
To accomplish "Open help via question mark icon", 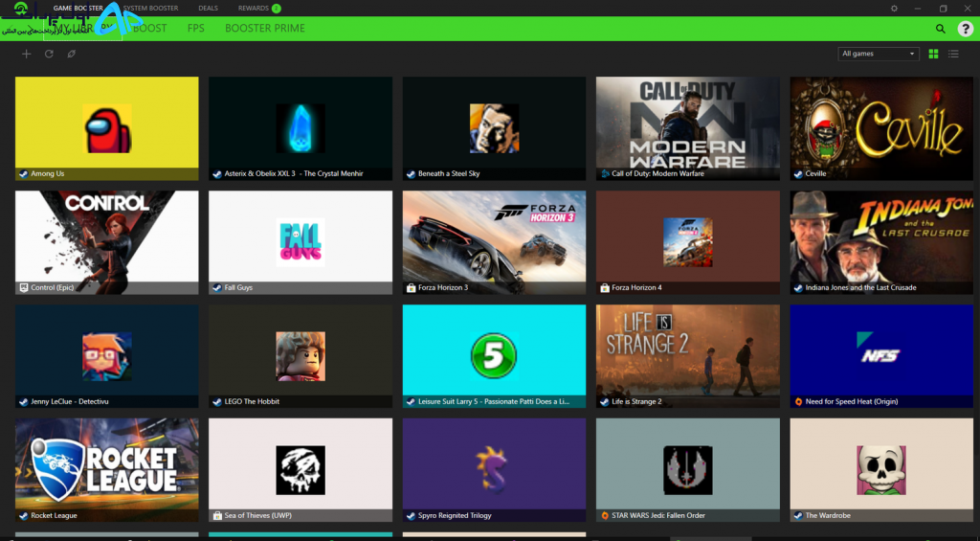I will pyautogui.click(x=965, y=29).
